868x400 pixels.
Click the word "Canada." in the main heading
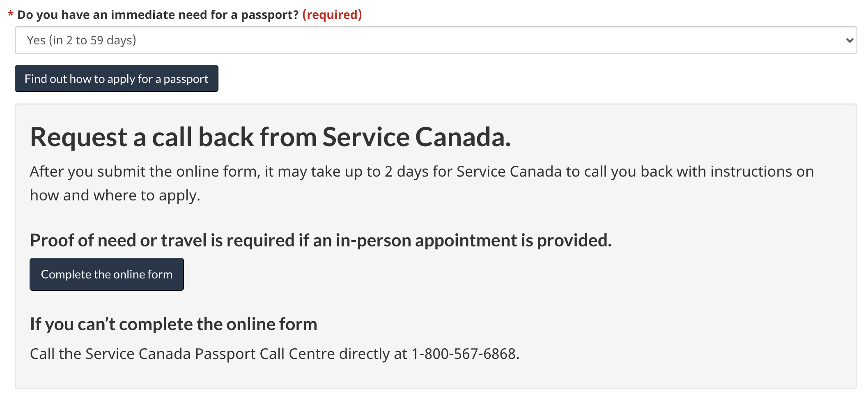click(x=463, y=137)
